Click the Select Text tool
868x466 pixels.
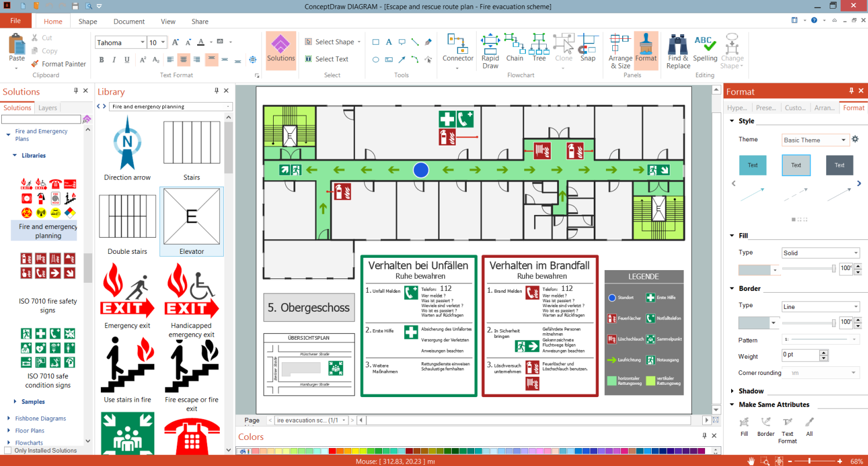(326, 59)
